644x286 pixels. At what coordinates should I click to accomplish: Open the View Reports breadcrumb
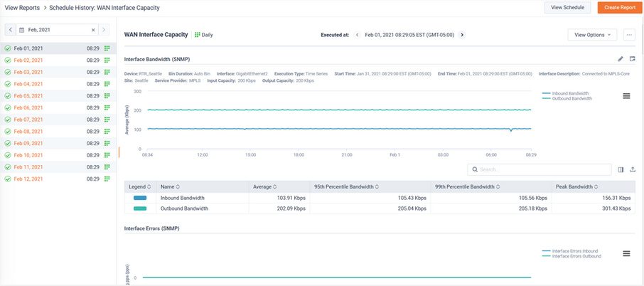[x=22, y=8]
